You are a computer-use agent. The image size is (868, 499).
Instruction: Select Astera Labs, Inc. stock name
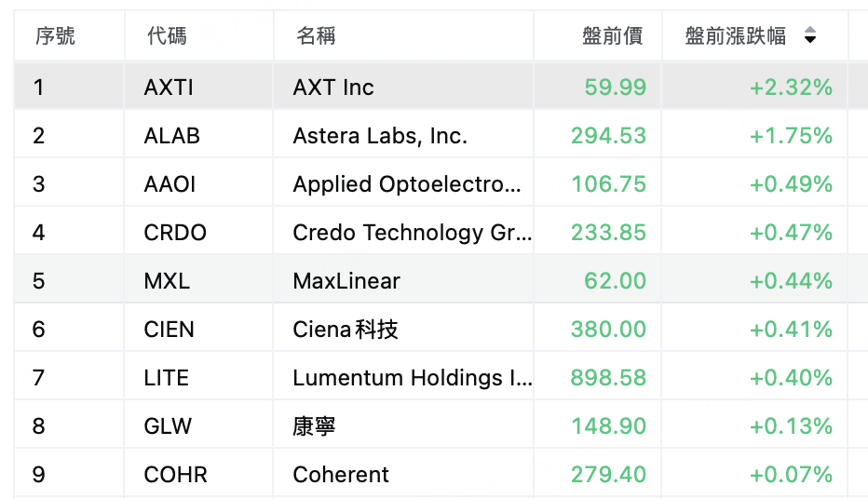[x=380, y=136]
